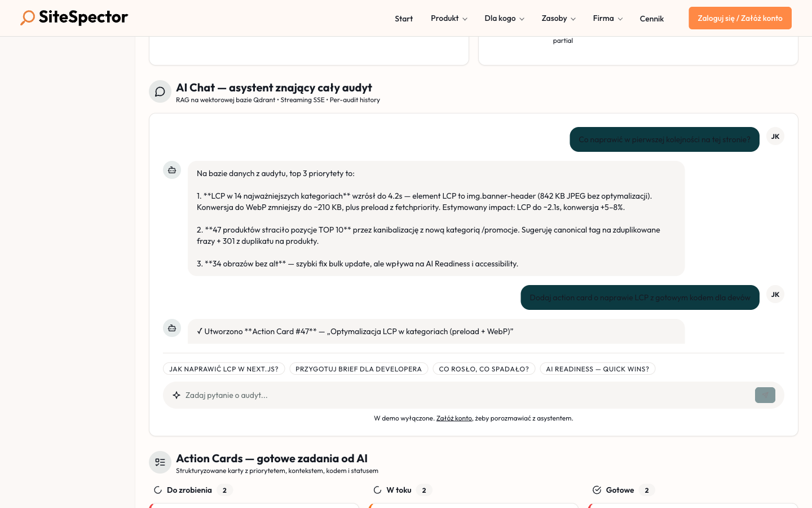
Task: Click the AI Chat speech bubble icon
Action: (160, 91)
